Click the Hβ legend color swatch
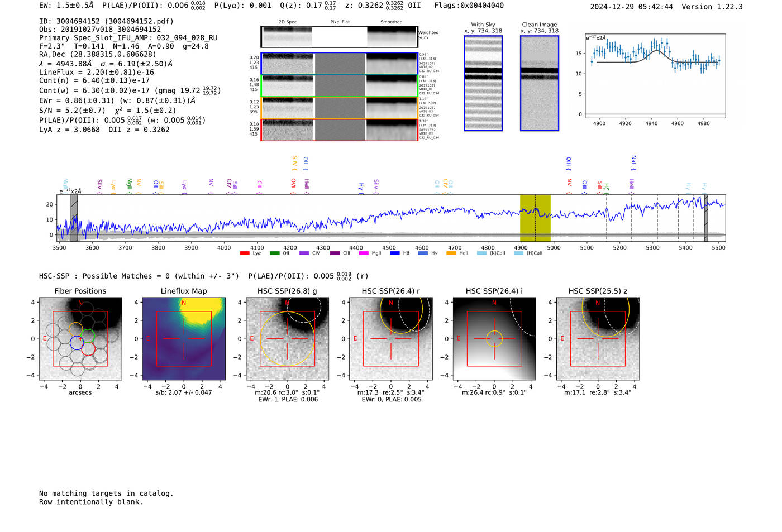Image resolution: width=782 pixels, height=532 pixels. [x=395, y=253]
